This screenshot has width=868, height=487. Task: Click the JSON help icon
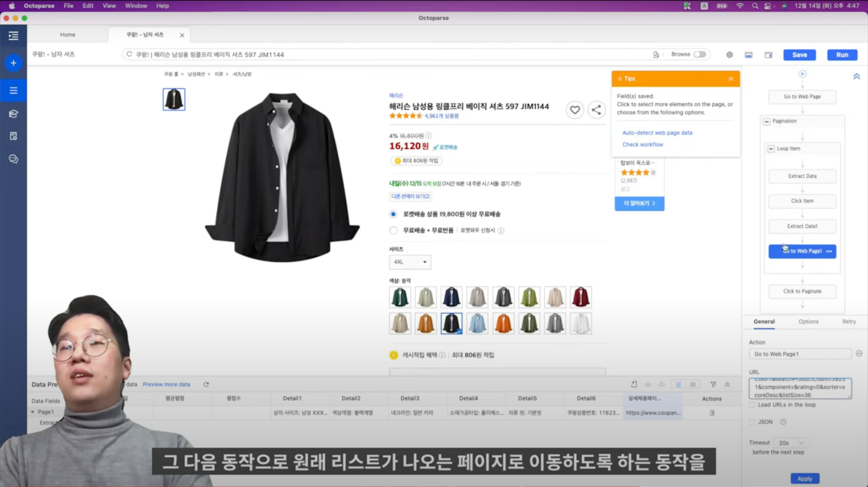pos(783,422)
